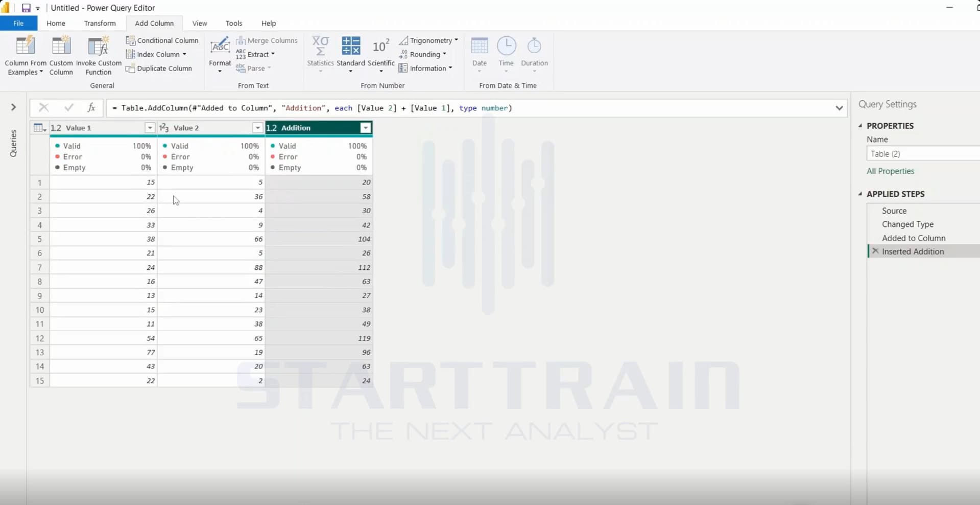Open the Format text menu
This screenshot has height=505, width=980.
pos(220,55)
